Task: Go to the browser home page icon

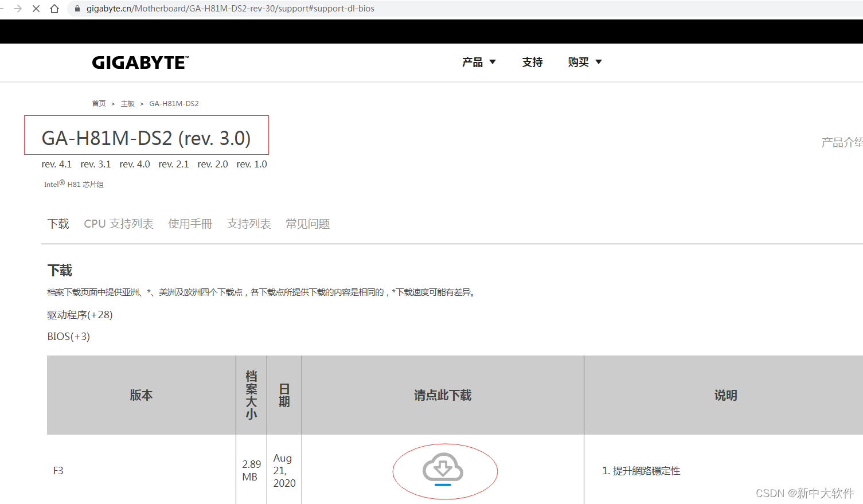Action: 54,9
